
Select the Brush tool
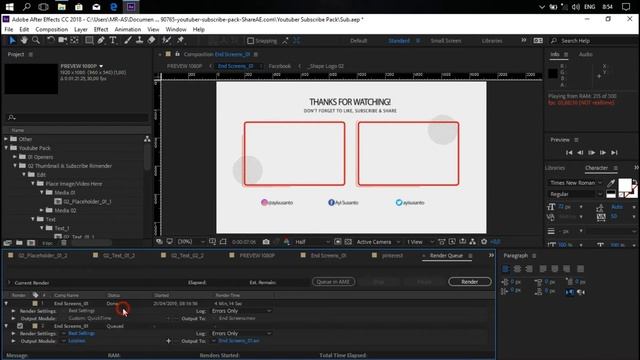point(128,40)
